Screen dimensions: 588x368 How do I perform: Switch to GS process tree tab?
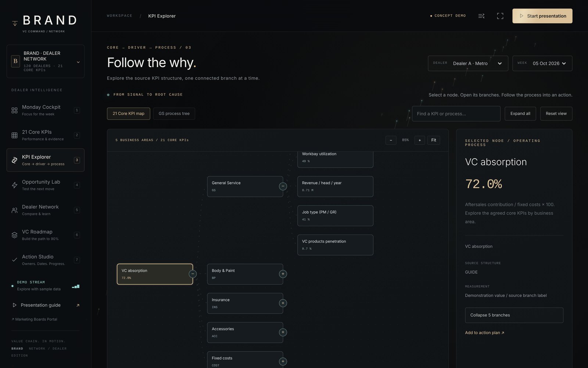pos(174,113)
